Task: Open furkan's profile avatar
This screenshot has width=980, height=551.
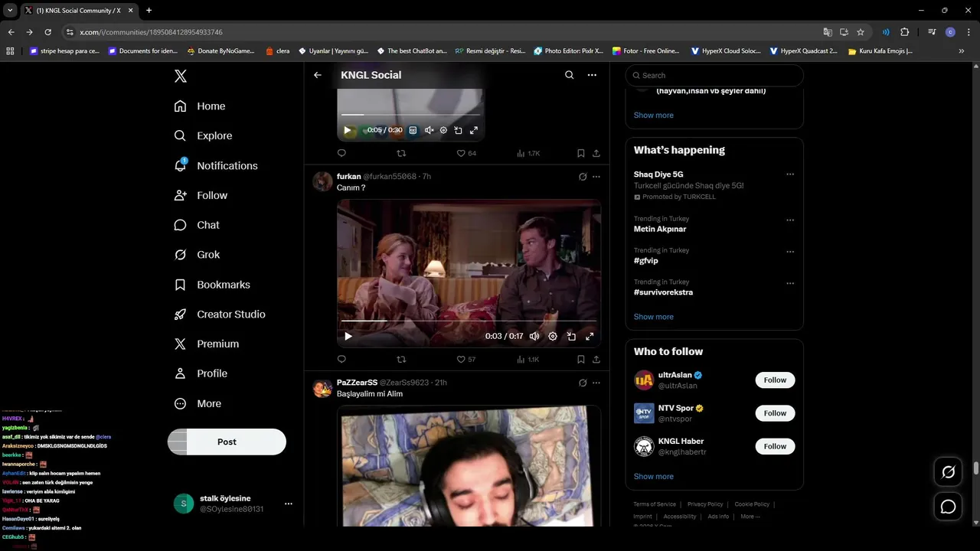Action: tap(322, 181)
